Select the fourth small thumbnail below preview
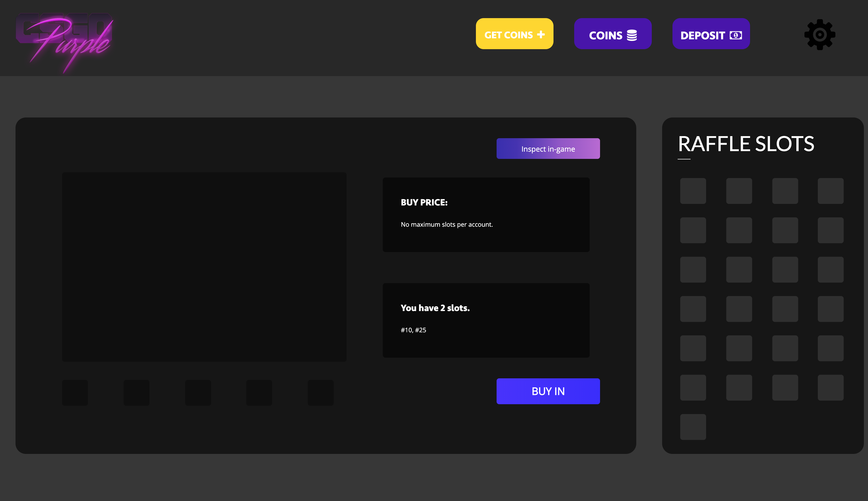Screen dimensions: 868x501 click(259, 393)
